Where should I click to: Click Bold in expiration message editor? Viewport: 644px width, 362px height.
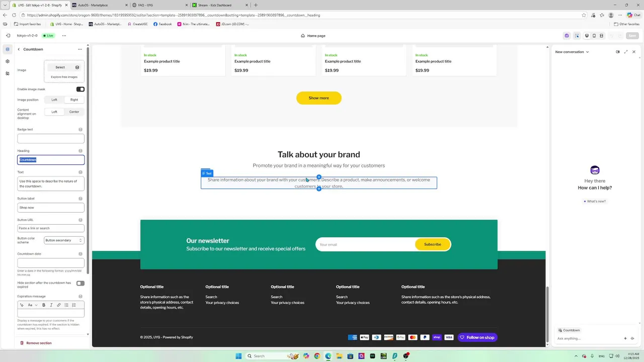[44, 305]
